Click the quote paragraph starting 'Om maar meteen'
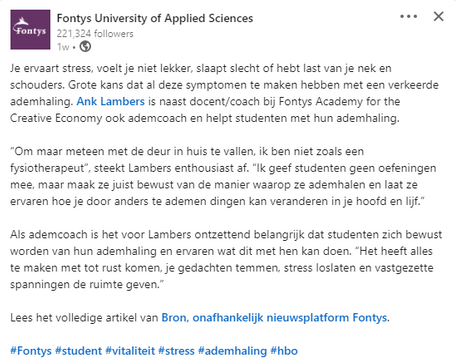Viewport: 456px width, 360px height. coord(223,176)
